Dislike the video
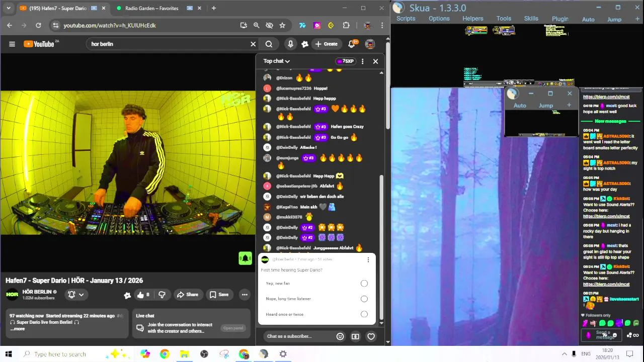 tap(162, 295)
